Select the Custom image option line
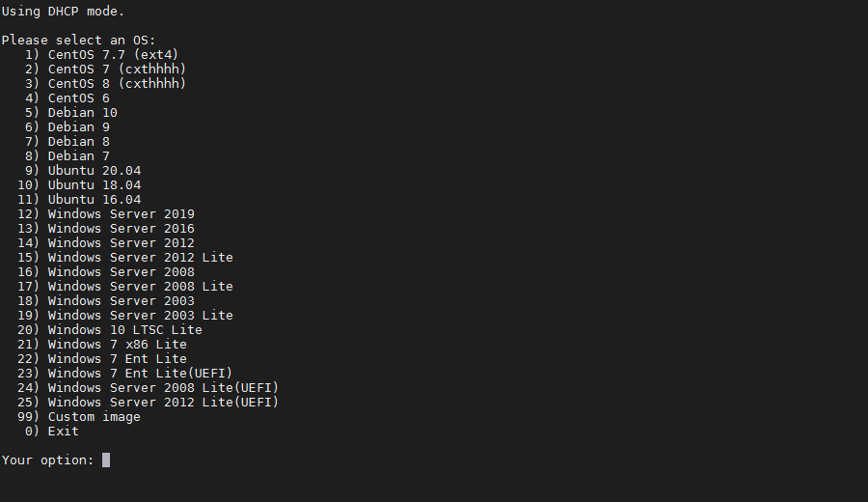The width and height of the screenshot is (868, 502). click(x=94, y=417)
